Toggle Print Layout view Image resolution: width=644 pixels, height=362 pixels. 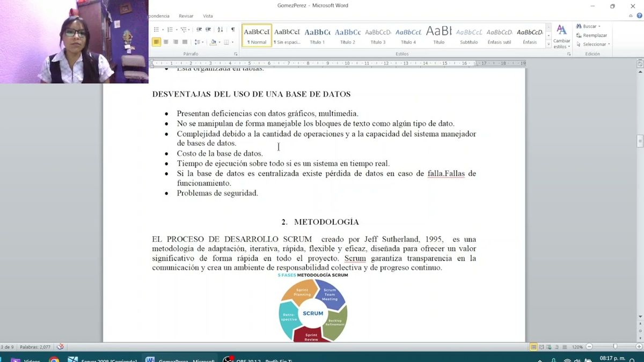533,347
